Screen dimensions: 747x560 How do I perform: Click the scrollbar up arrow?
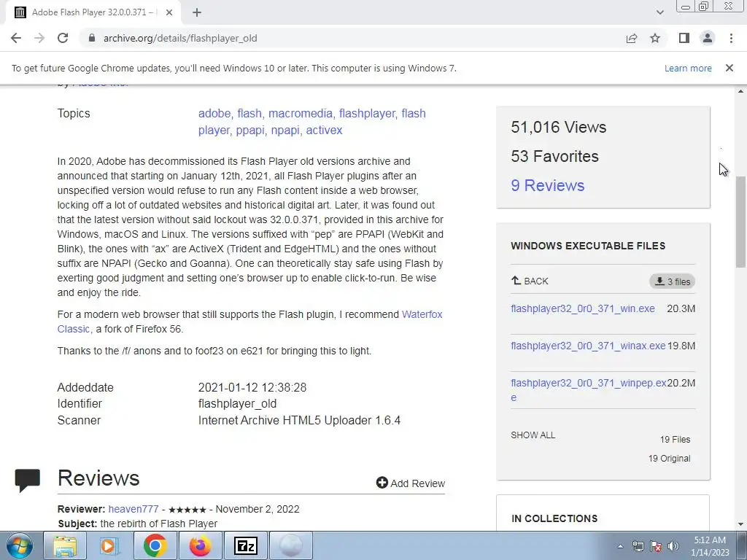point(740,91)
